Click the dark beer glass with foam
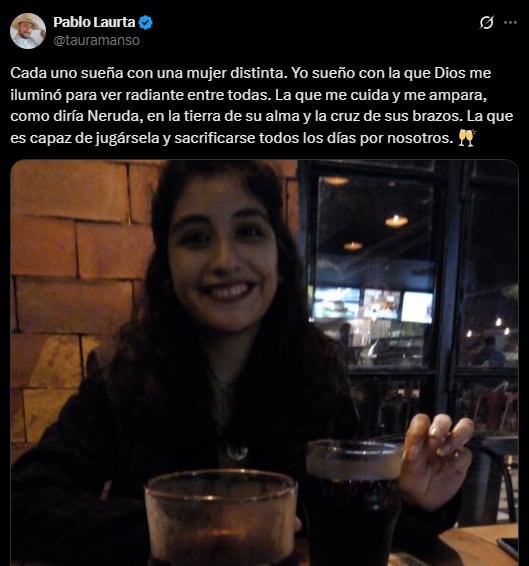529x566 pixels. (x=353, y=502)
